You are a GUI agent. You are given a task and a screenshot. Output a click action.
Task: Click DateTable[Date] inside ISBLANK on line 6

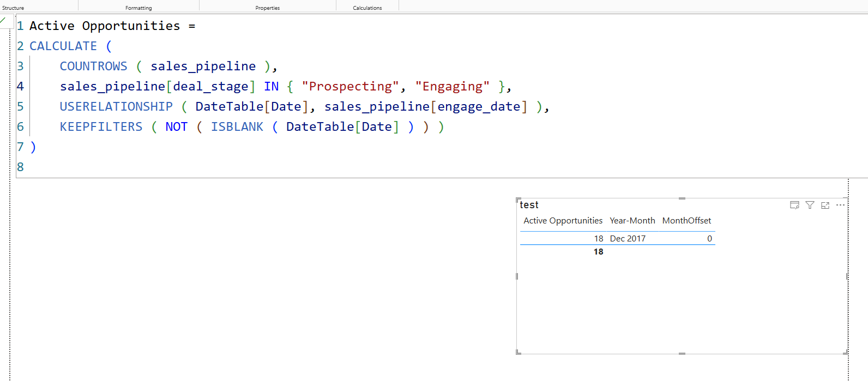point(342,127)
